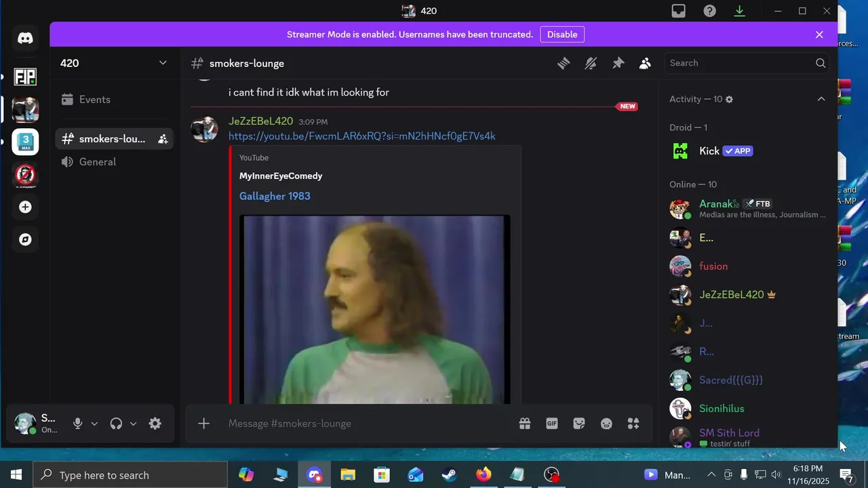Open the Help question mark icon
868x488 pixels.
point(709,11)
